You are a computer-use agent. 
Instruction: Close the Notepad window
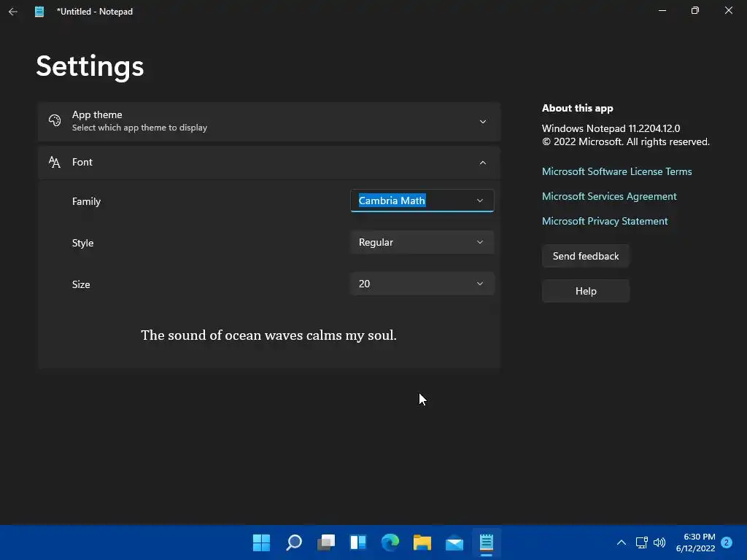(x=729, y=10)
